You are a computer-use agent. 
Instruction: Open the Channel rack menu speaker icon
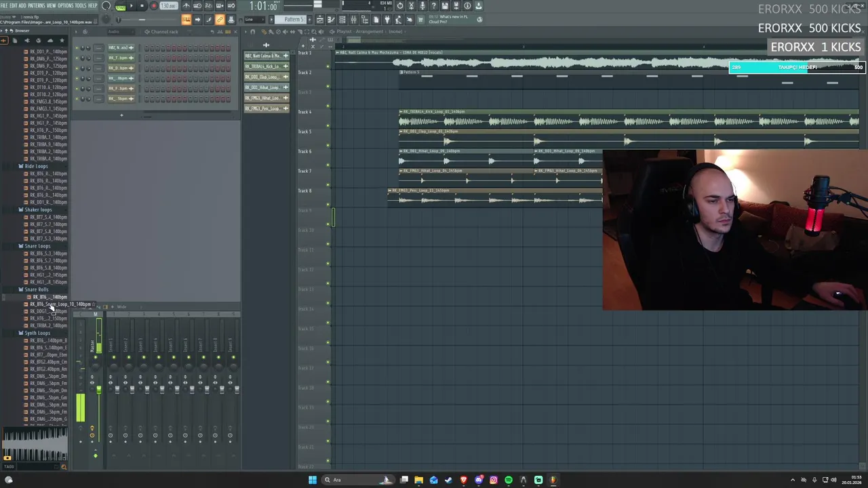[x=146, y=32]
